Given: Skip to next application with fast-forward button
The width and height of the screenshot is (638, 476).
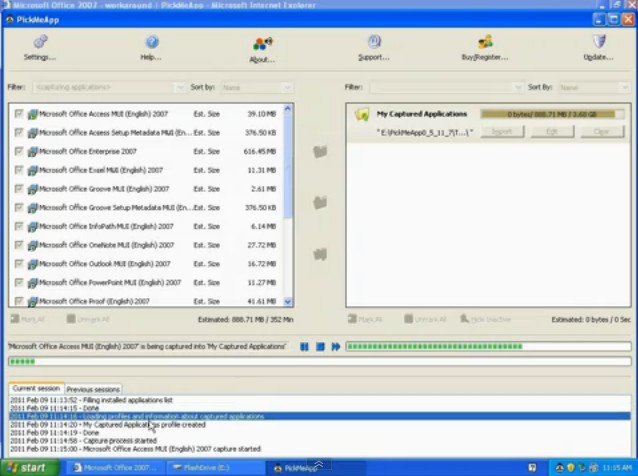Looking at the screenshot, I should pos(336,347).
